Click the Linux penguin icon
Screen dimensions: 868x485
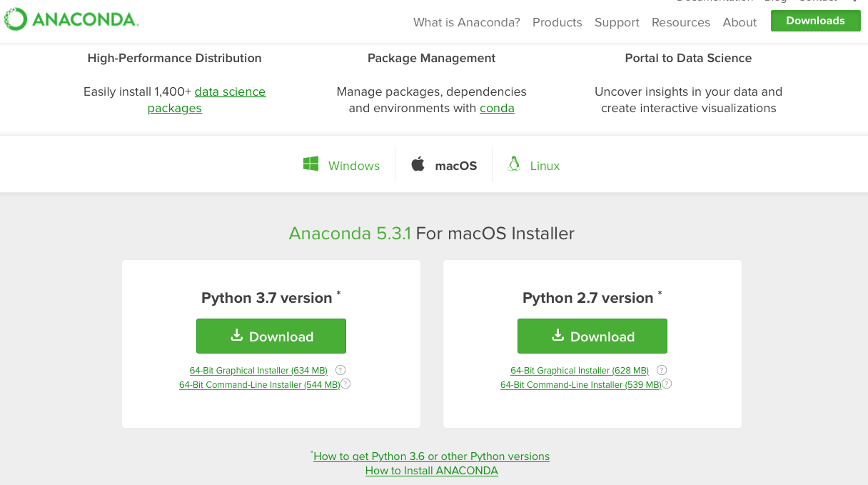(513, 164)
